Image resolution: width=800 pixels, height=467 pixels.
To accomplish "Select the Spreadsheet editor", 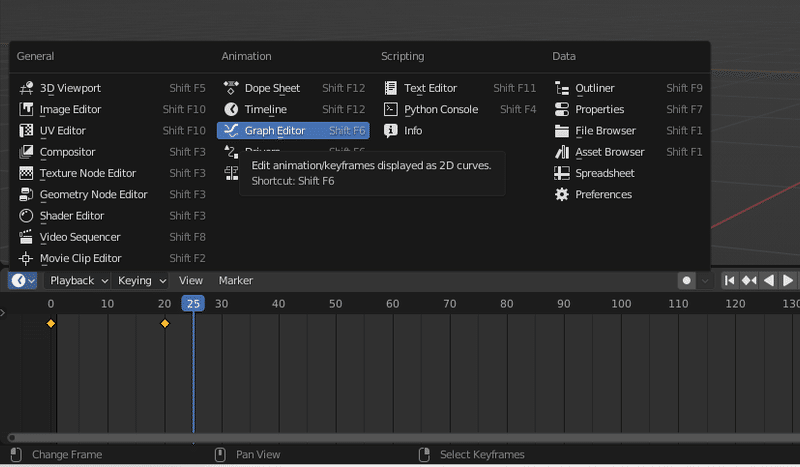I will [x=628, y=173].
